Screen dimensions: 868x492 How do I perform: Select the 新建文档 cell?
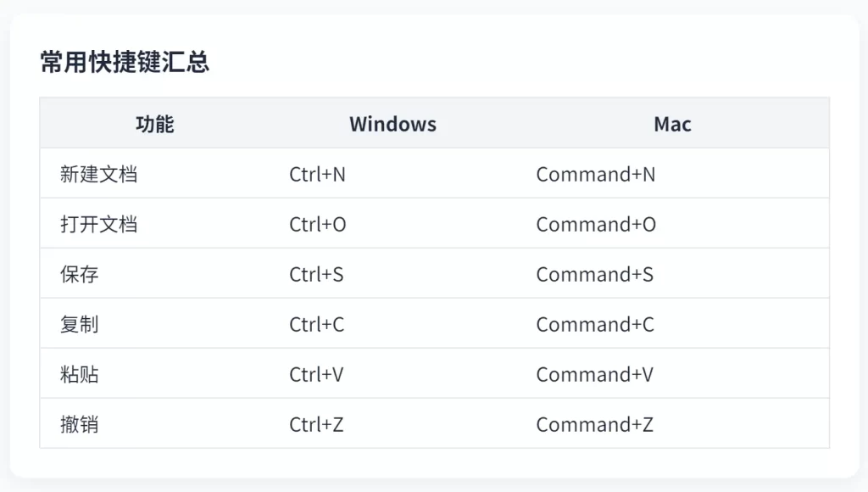point(98,175)
